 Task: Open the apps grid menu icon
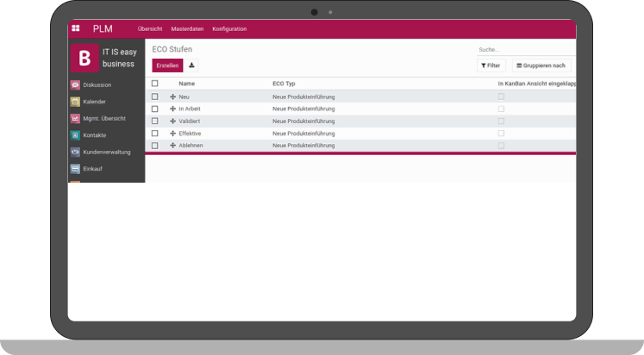76,28
